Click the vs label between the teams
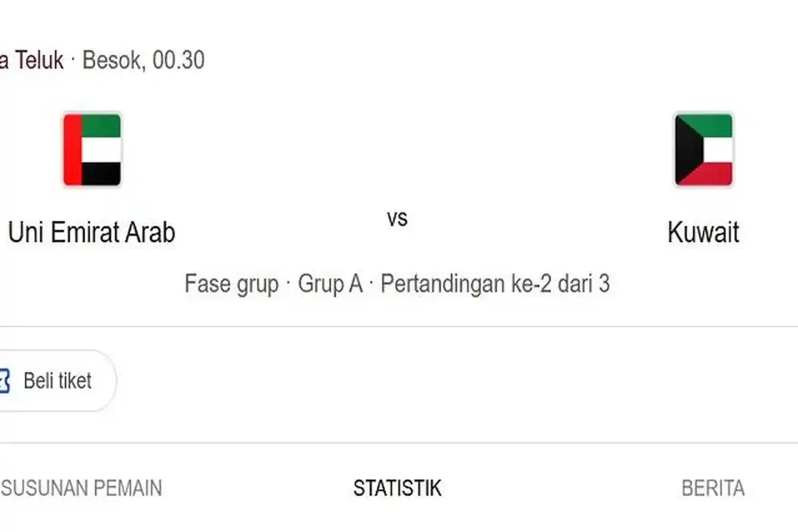The width and height of the screenshot is (798, 532). (x=398, y=217)
